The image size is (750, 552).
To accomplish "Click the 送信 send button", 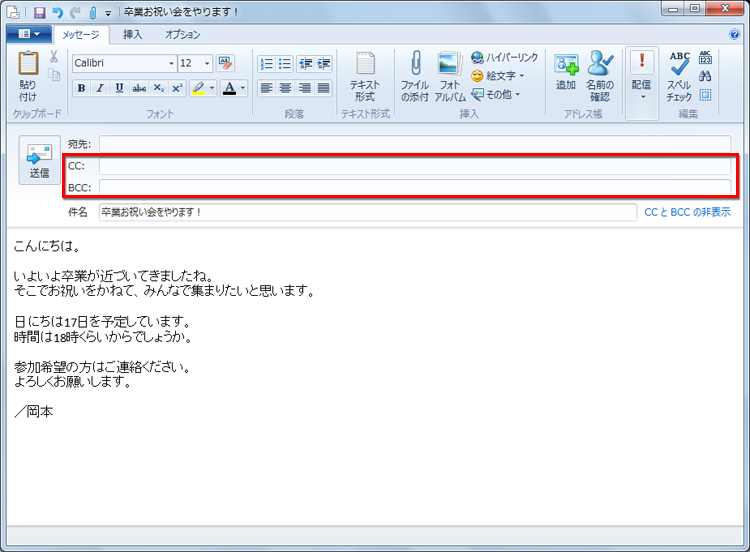I will point(39,160).
